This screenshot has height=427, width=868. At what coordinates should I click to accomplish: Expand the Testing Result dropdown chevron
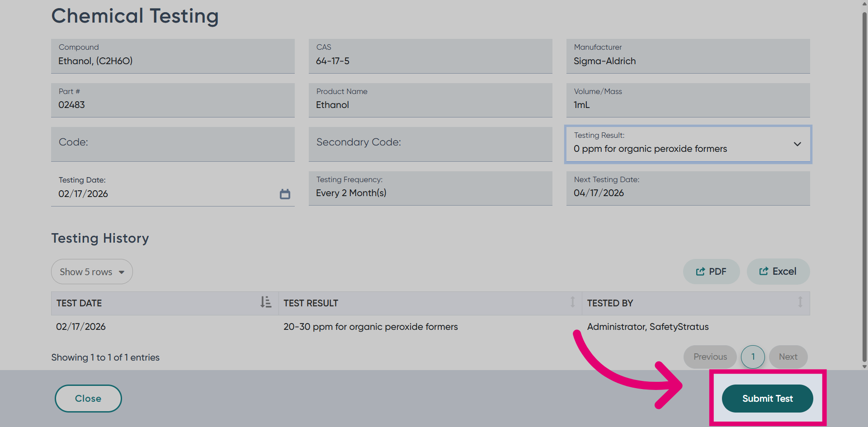(797, 144)
